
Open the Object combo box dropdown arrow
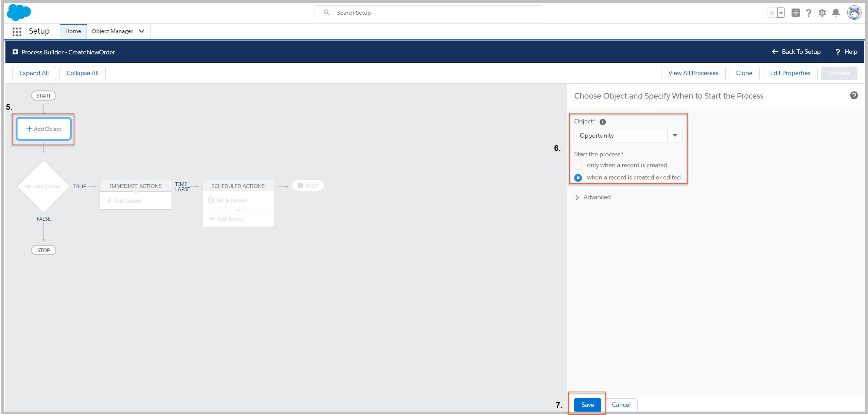click(x=675, y=136)
